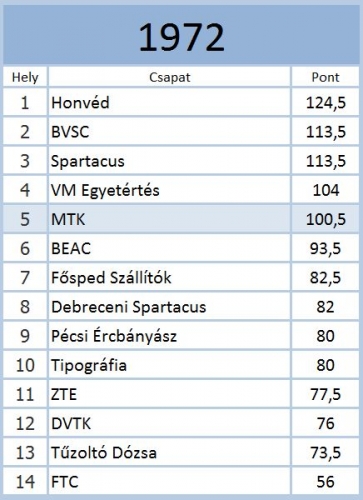Select the BEAC team cell
This screenshot has width=363, height=500.
tap(169, 248)
